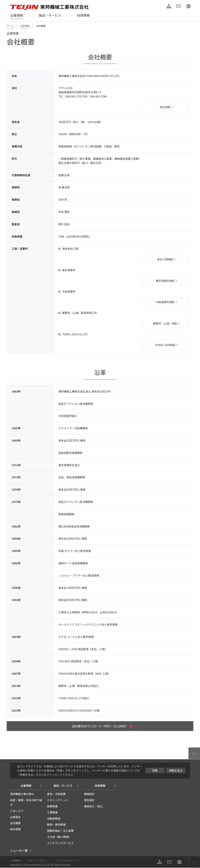
Task: Click the 1963年 history row label
Action: pyautogui.click(x=16, y=392)
